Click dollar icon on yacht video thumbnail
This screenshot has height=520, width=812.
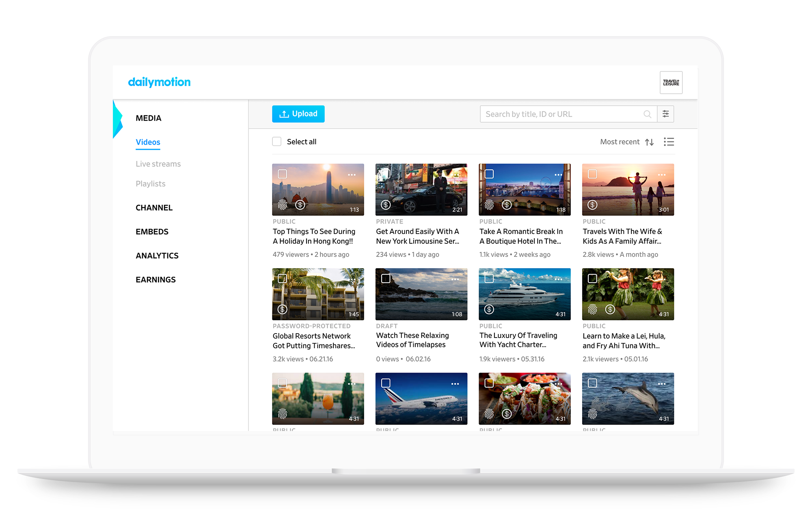489,309
